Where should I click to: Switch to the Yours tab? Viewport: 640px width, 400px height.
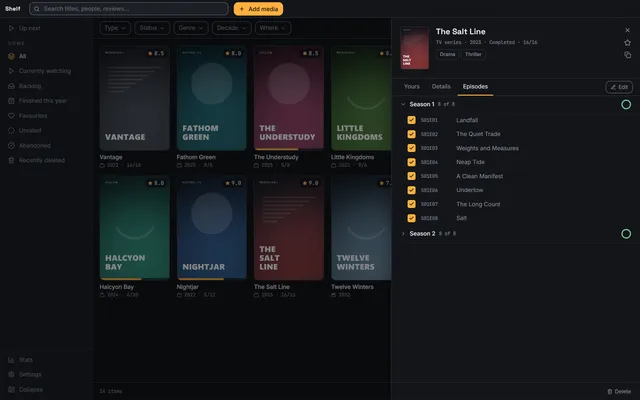411,87
